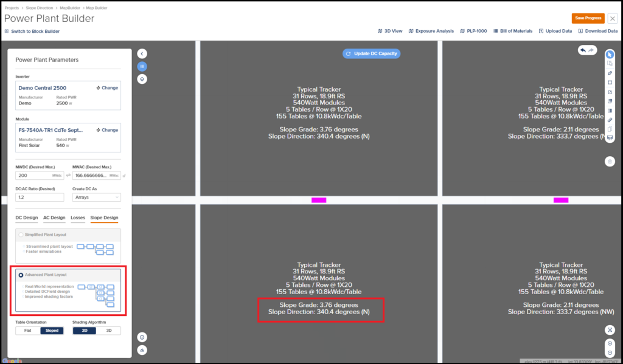The width and height of the screenshot is (623, 364).
Task: Click the DC:AC Ratio field
Action: click(40, 197)
